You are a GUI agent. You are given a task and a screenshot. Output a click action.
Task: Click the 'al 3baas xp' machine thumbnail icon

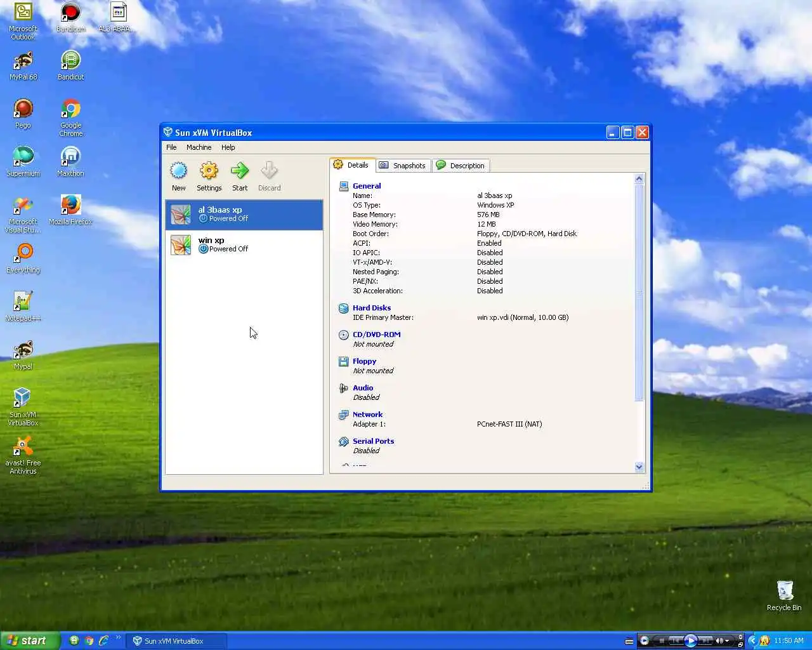pos(181,215)
